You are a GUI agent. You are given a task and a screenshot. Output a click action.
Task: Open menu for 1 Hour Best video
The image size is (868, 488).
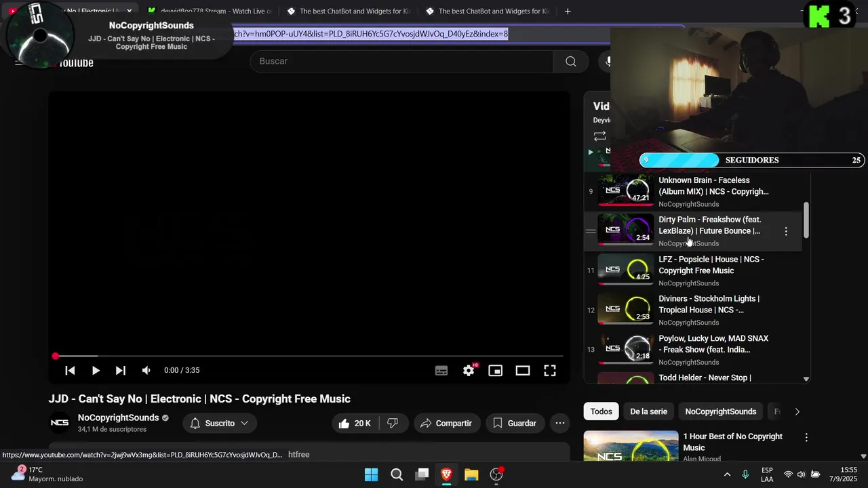[806, 438]
